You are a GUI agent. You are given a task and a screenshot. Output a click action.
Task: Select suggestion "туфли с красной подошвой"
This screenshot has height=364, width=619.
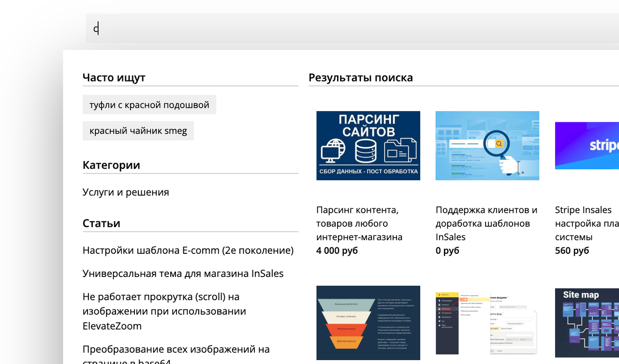click(x=149, y=104)
